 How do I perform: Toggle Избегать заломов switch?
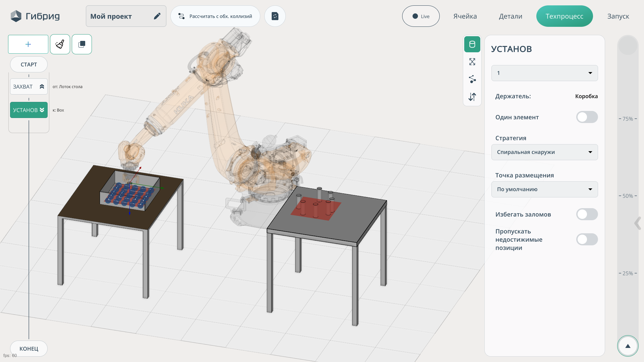tap(587, 215)
